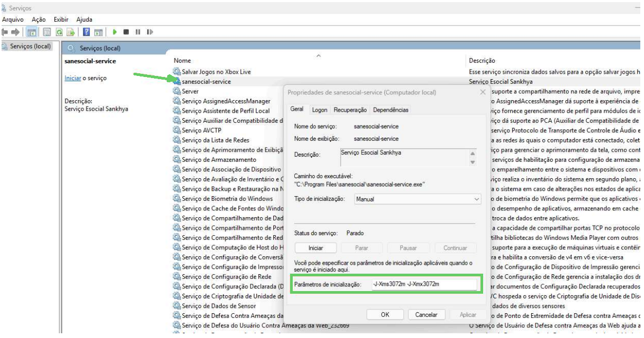Select the sanesocial-service row in list
This screenshot has height=338, width=644.
coord(206,81)
